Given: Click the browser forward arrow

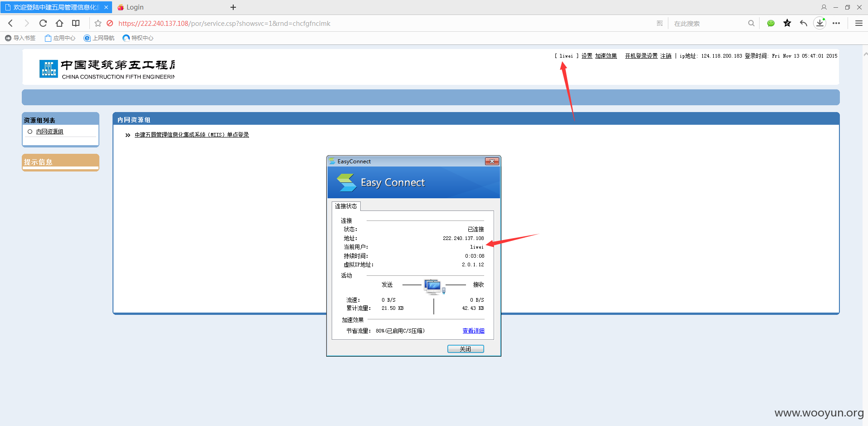Looking at the screenshot, I should 27,23.
